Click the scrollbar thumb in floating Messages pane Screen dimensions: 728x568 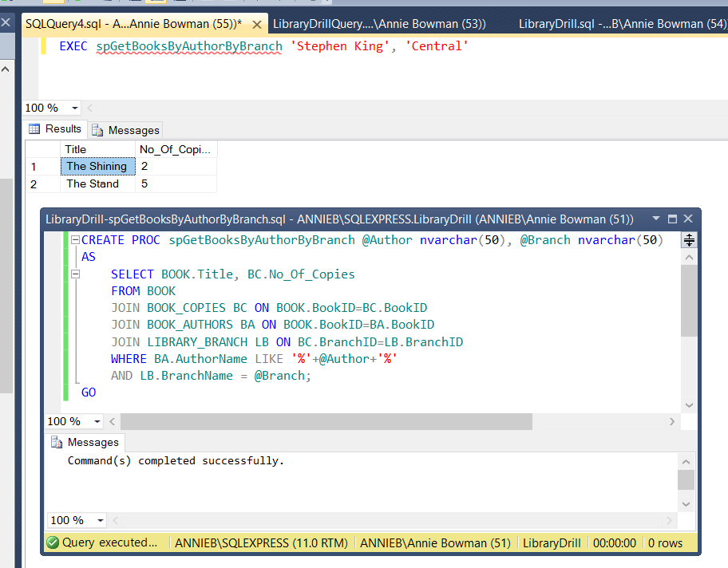(686, 479)
